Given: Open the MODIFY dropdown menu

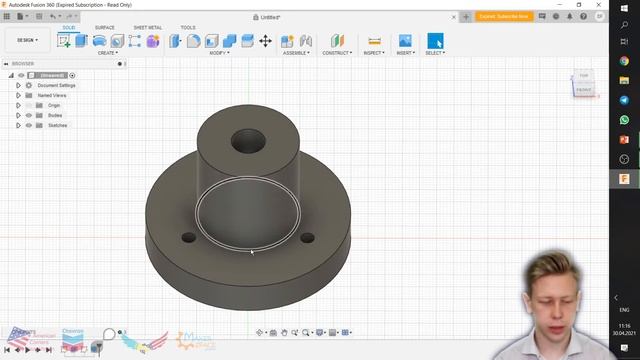Looking at the screenshot, I should pos(220,53).
